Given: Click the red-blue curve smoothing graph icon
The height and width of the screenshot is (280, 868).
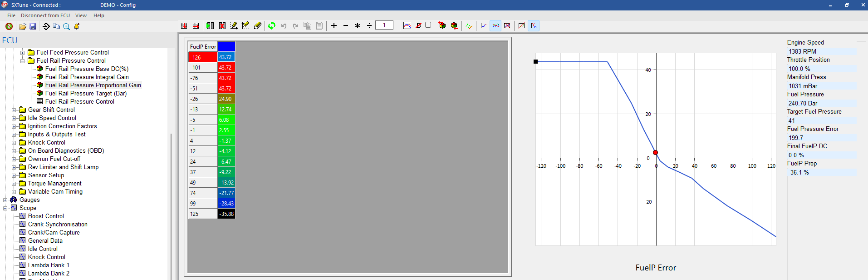Looking at the screenshot, I should [407, 26].
